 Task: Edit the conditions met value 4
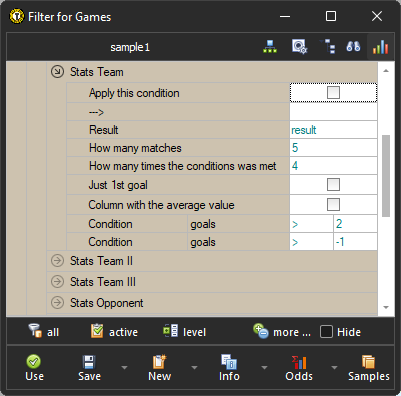click(333, 166)
